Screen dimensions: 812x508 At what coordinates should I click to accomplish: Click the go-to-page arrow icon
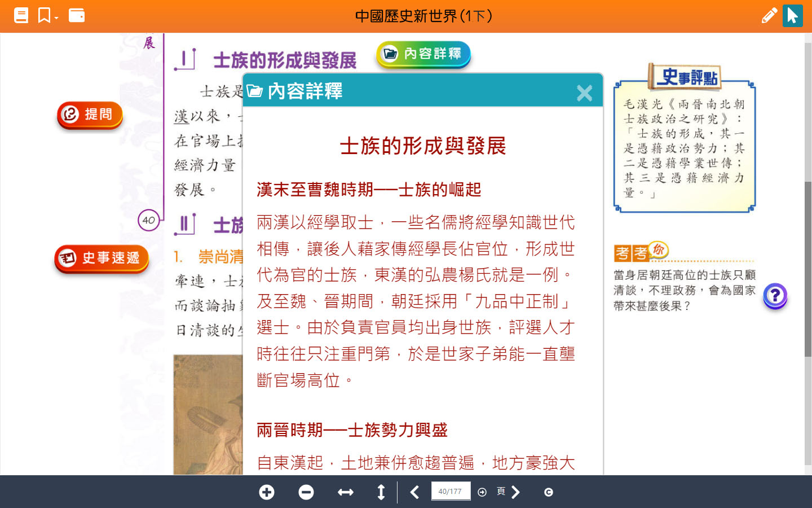coord(482,492)
